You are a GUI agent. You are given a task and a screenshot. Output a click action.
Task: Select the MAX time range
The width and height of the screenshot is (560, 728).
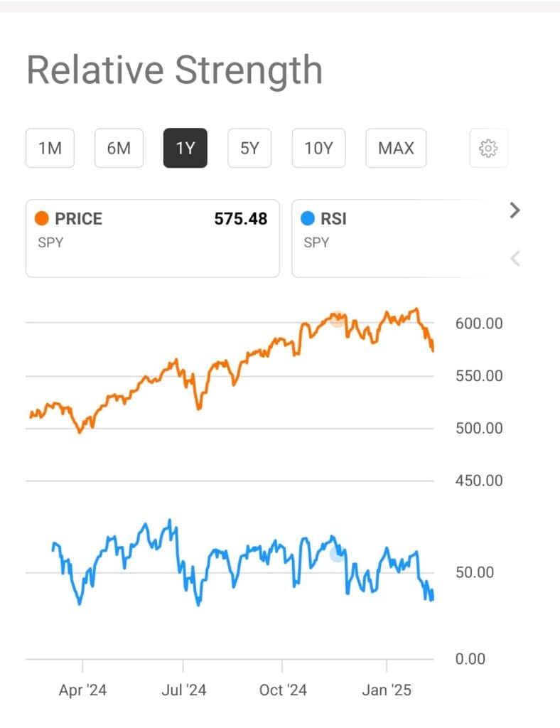click(x=396, y=148)
